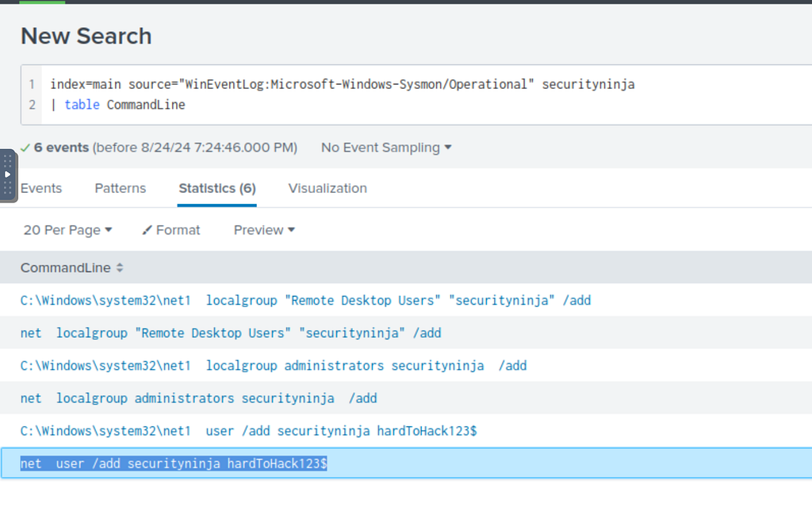Click 'net localgroup "Remote Desktop Users"' row
Image resolution: width=812 pixels, height=519 pixels.
(406, 333)
